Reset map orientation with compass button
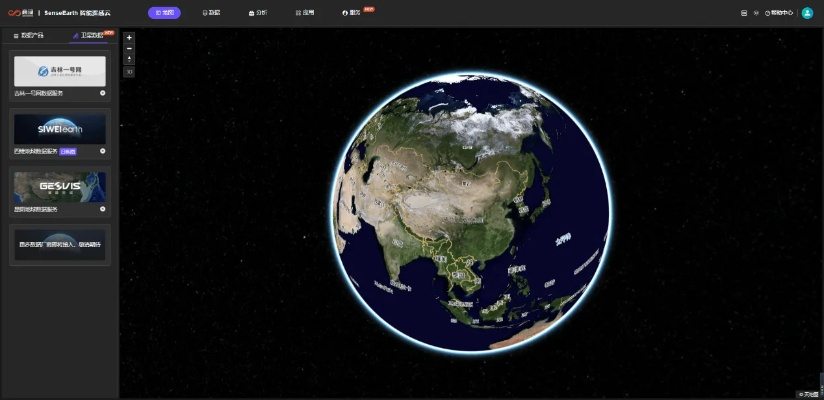The height and width of the screenshot is (400, 824). pos(129,59)
